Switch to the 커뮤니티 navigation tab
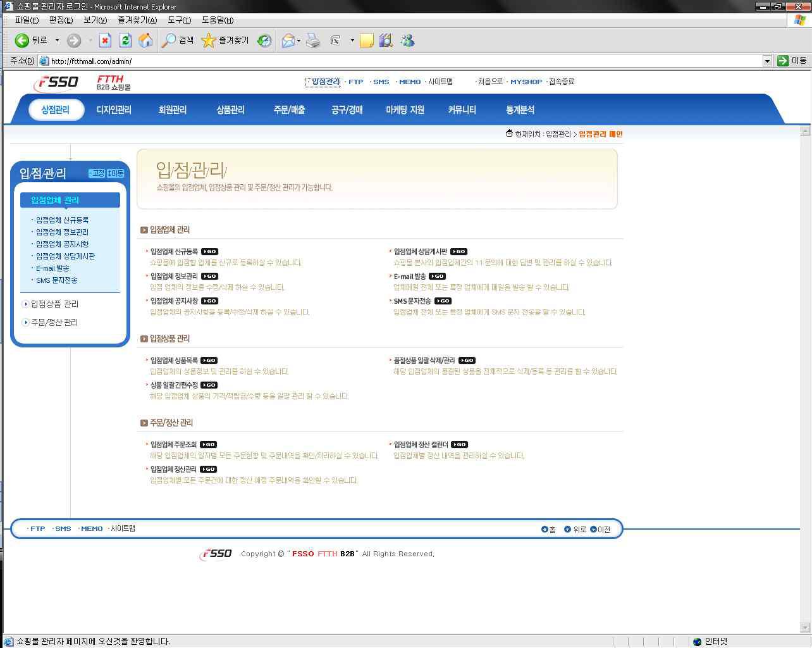812x648 pixels. (462, 110)
